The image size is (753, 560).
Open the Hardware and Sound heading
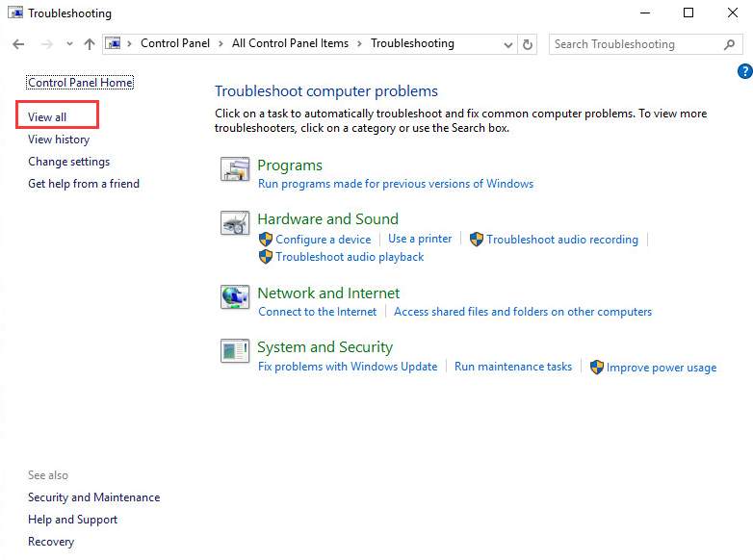[328, 219]
